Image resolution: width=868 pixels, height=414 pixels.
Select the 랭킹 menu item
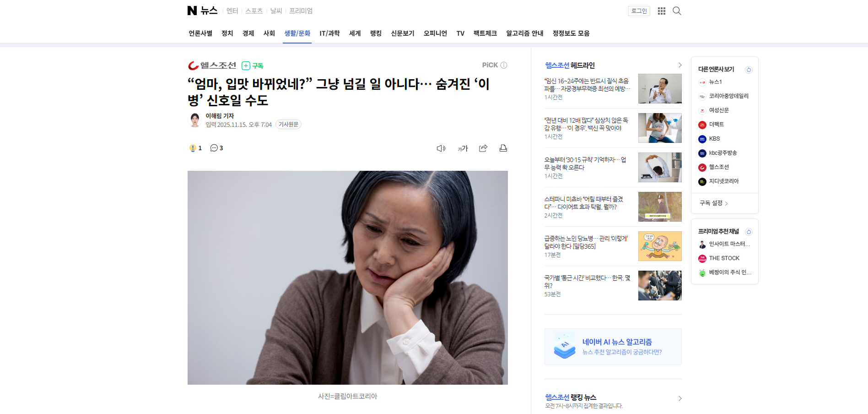376,33
